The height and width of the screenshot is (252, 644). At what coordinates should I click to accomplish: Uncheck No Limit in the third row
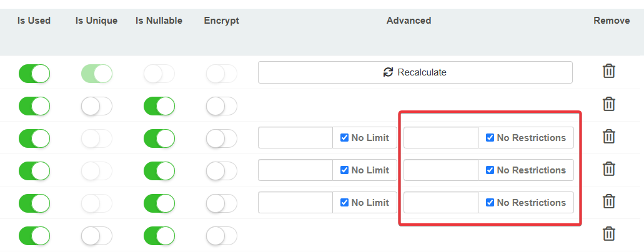click(x=344, y=138)
